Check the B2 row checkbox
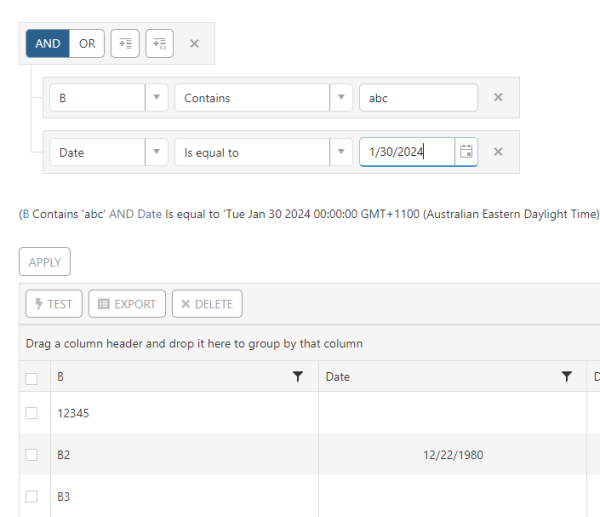600x517 pixels. point(31,455)
